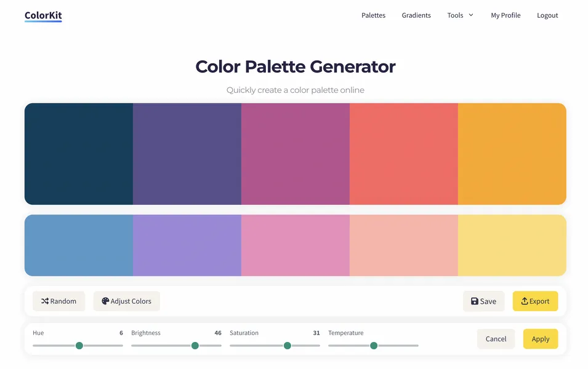Viewport: 588px width, 369px height.
Task: Select the dark navy swatch in top row
Action: tap(78, 153)
